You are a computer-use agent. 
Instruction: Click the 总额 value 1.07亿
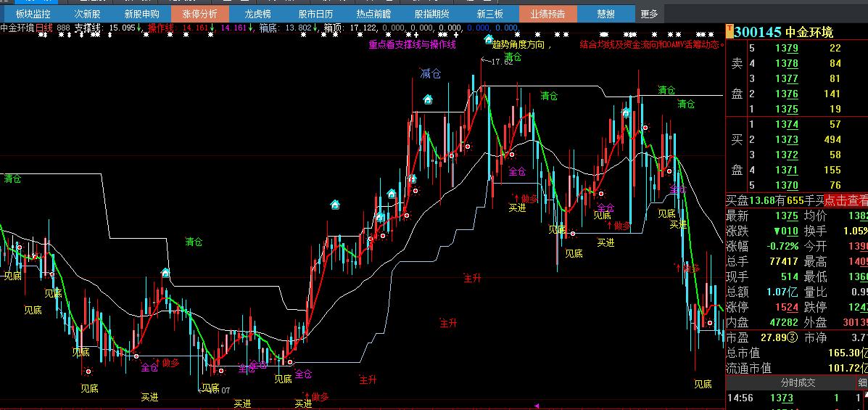782,292
